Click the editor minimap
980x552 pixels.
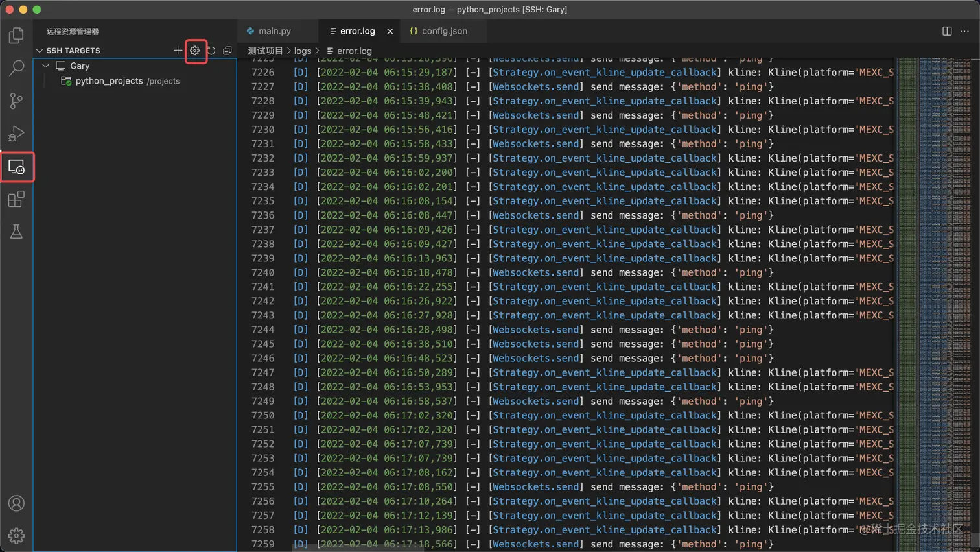934,305
